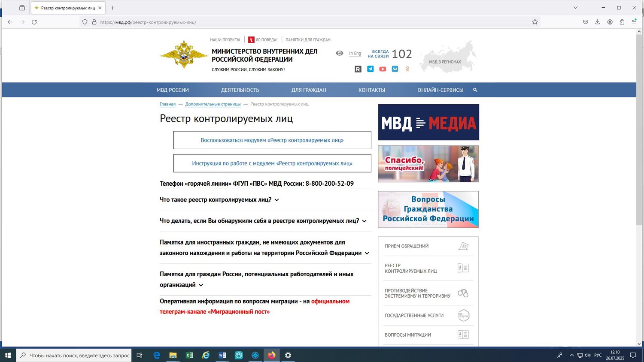Click the 'МВД МЕДИА' banner
The image size is (644, 362).
(428, 122)
